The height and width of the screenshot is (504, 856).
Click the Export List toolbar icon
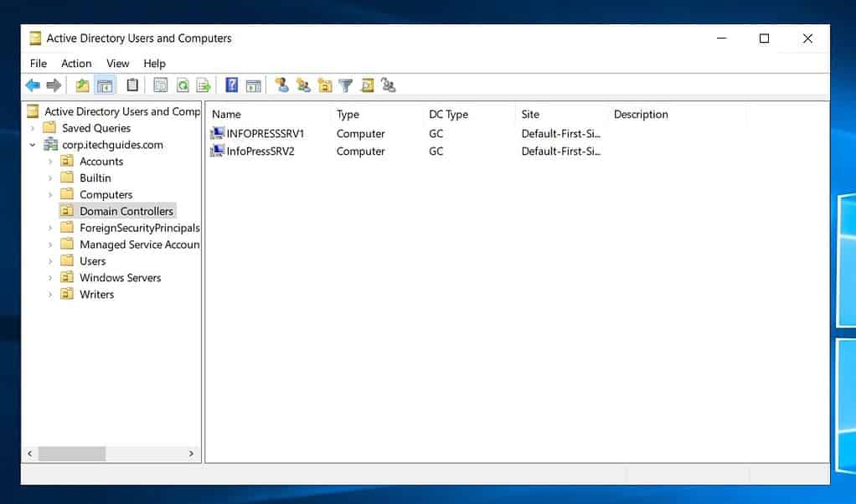[203, 85]
